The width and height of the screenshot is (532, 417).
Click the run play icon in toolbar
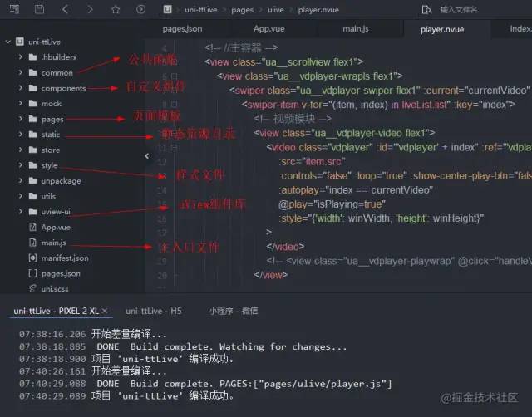pos(140,9)
